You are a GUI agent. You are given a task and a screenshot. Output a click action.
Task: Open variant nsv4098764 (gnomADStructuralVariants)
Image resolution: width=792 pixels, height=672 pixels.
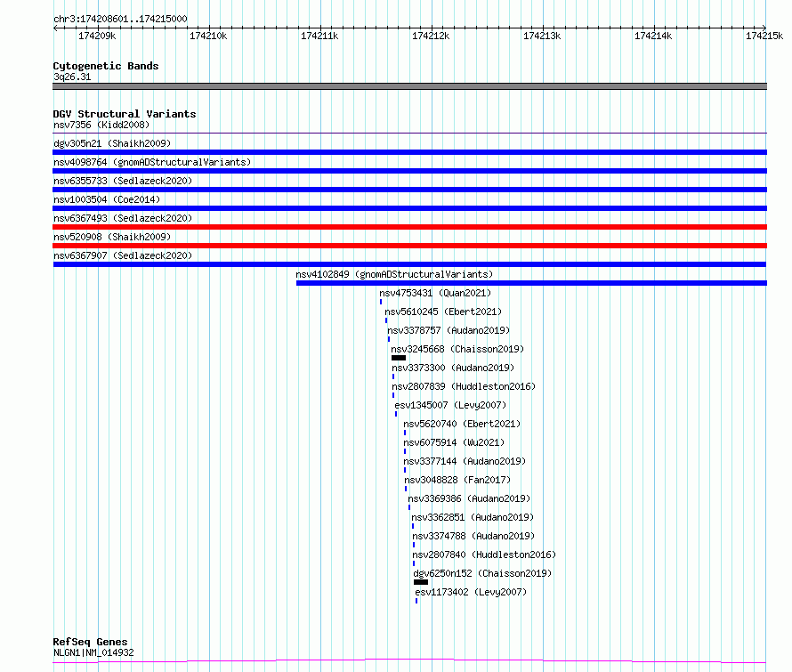coord(152,162)
